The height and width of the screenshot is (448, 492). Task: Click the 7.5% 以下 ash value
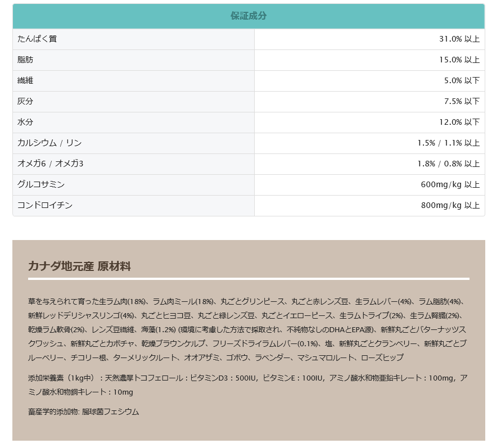click(x=461, y=101)
